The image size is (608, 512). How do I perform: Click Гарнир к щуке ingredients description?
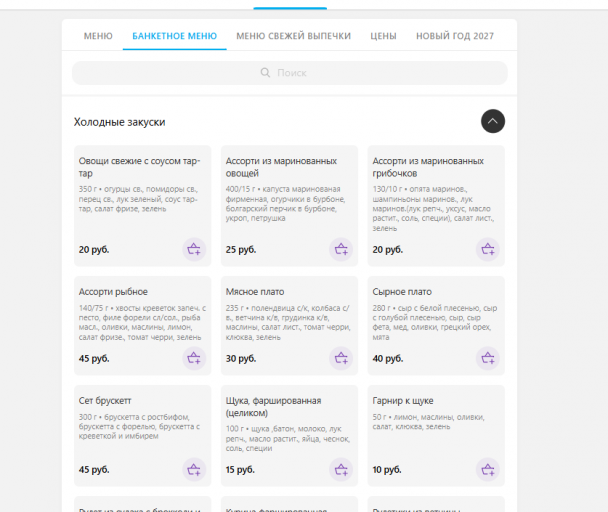[428, 422]
